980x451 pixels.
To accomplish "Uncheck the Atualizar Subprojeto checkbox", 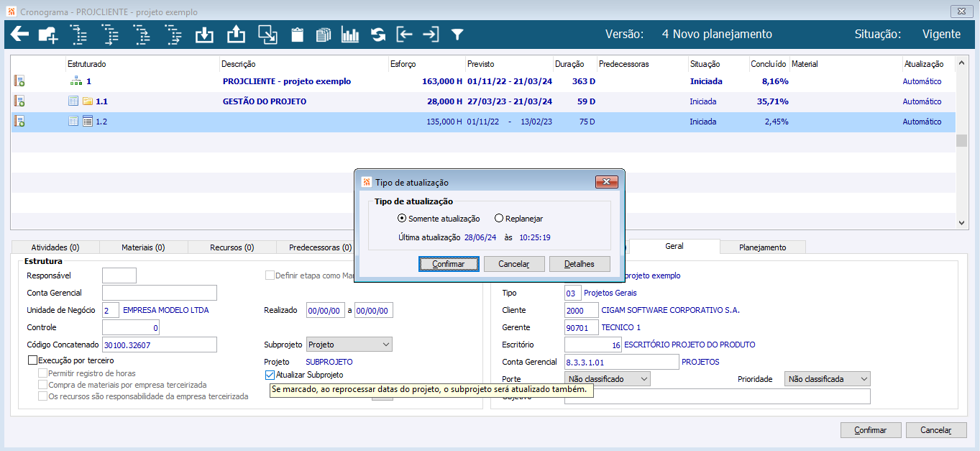I will click(270, 375).
